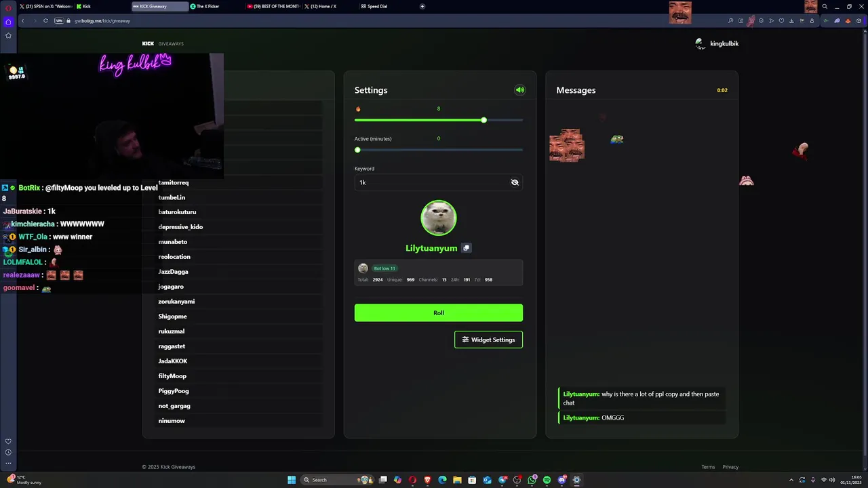Image resolution: width=868 pixels, height=488 pixels.
Task: Open kingkulbik account menu
Action: (x=717, y=43)
